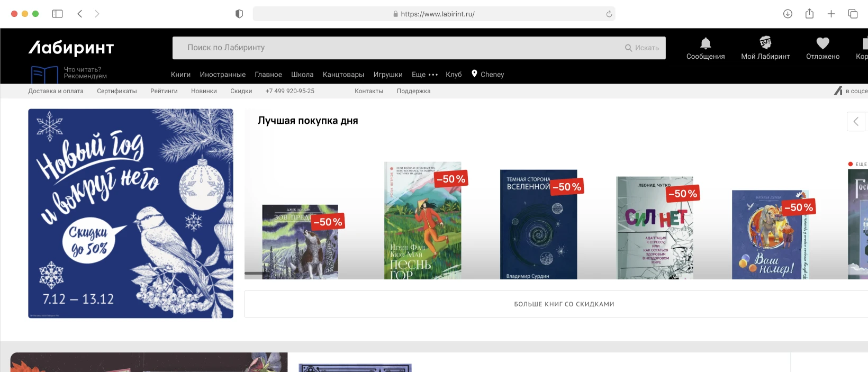Open Доставка и оплата link
Image resolution: width=868 pixels, height=372 pixels.
coord(56,91)
